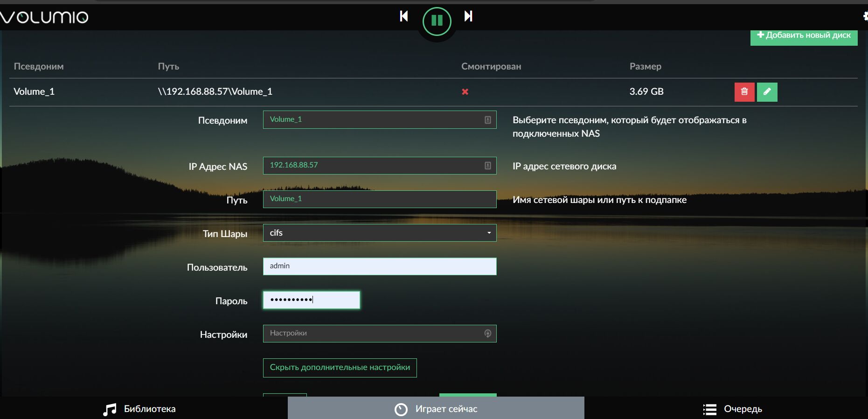Open the Очередь tab
Image resolution: width=868 pixels, height=419 pixels.
tap(733, 409)
